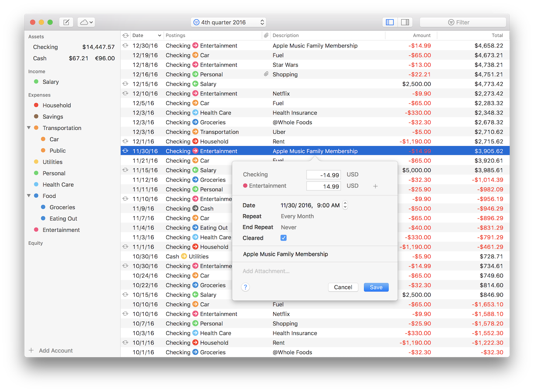The width and height of the screenshot is (534, 392).
Task: Click the recurring icon on 12/15/16 Salary row
Action: pyautogui.click(x=125, y=84)
